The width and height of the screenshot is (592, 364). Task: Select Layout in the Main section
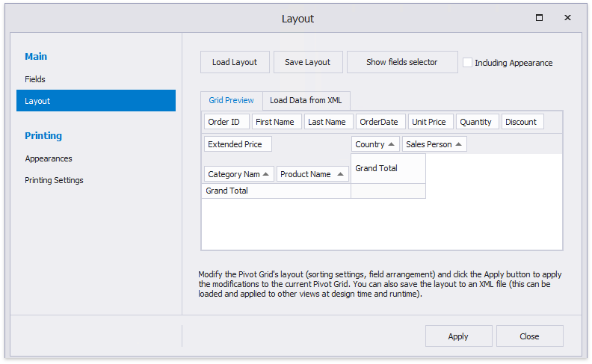pyautogui.click(x=37, y=101)
